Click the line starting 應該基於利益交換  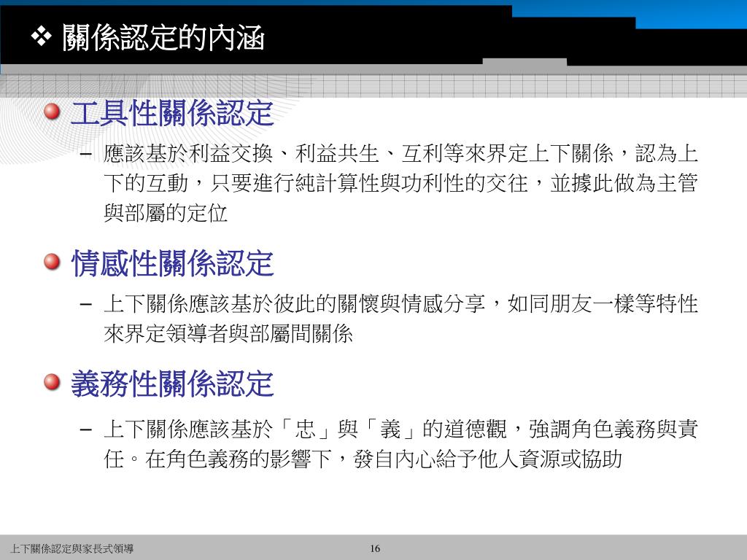[400, 153]
